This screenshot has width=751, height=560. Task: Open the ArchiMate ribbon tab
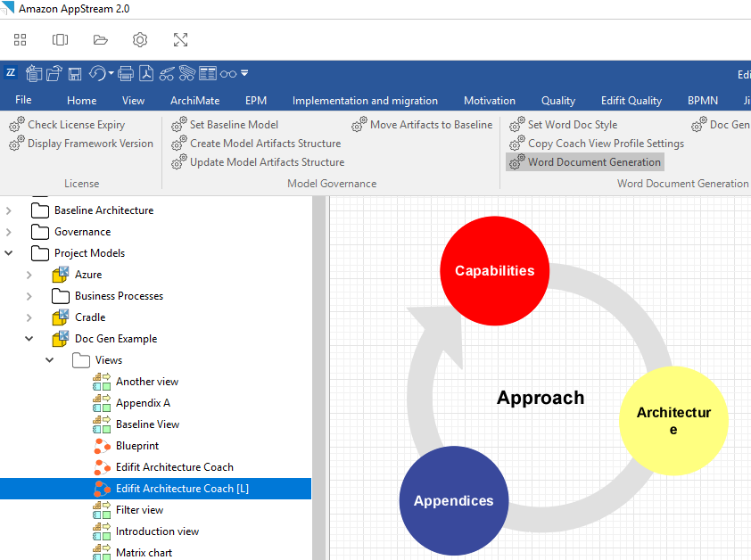194,101
